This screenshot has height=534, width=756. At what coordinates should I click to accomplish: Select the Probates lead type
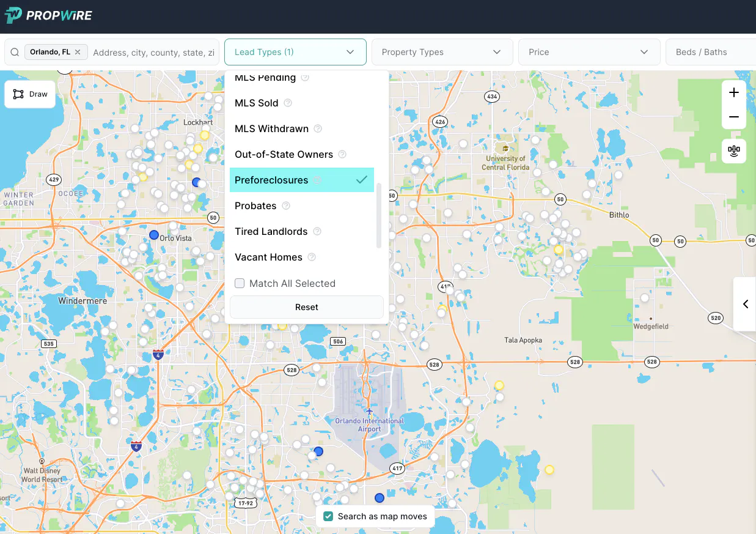255,206
